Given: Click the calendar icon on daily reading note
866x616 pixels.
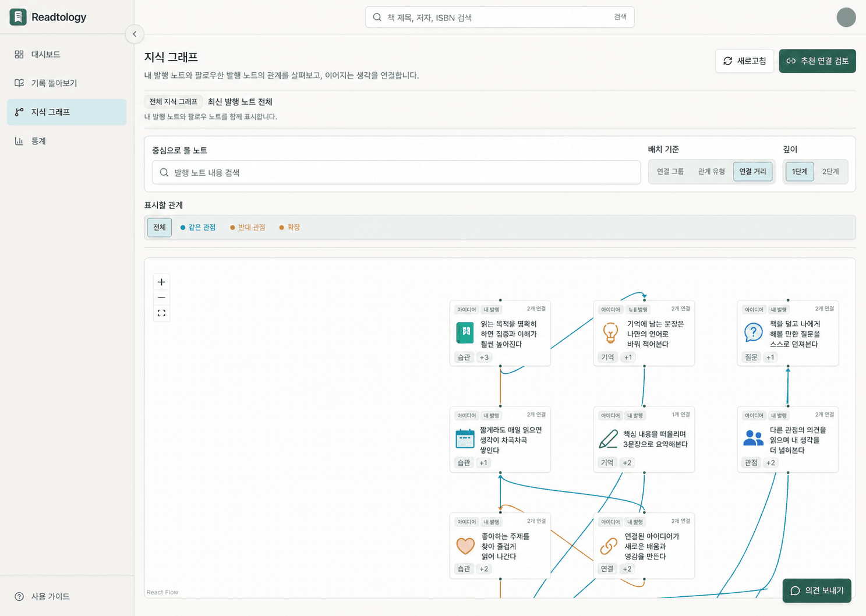Looking at the screenshot, I should (x=465, y=438).
